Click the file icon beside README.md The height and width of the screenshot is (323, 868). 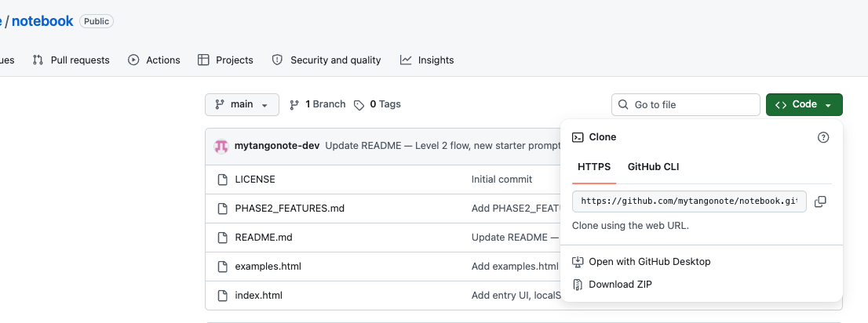point(223,238)
